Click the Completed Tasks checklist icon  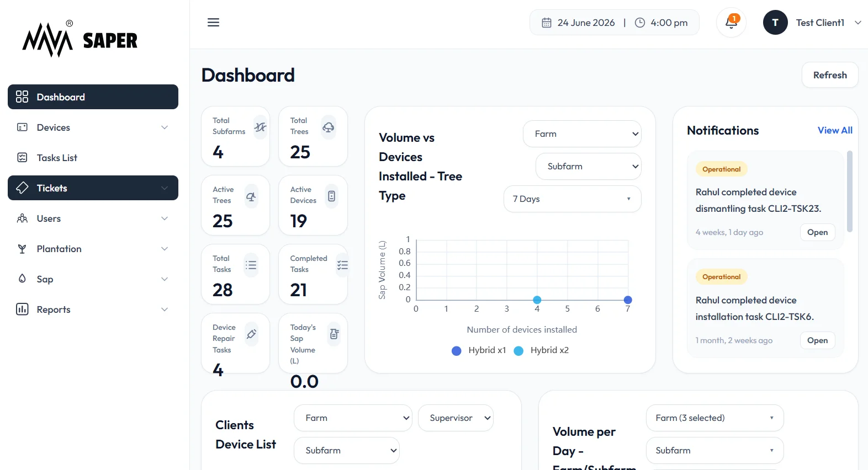point(342,265)
